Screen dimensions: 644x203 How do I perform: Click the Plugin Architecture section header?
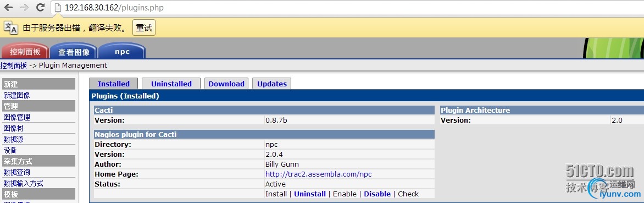click(542, 110)
